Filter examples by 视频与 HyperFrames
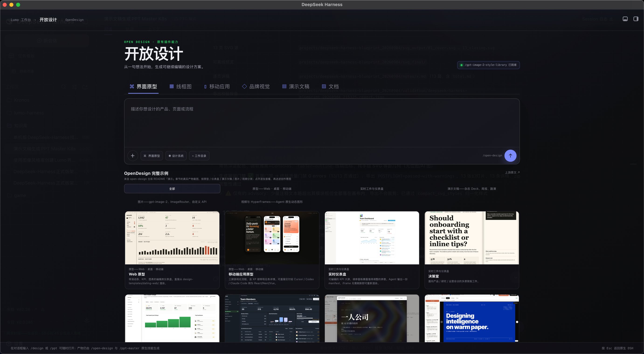The image size is (644, 354). pyautogui.click(x=272, y=202)
